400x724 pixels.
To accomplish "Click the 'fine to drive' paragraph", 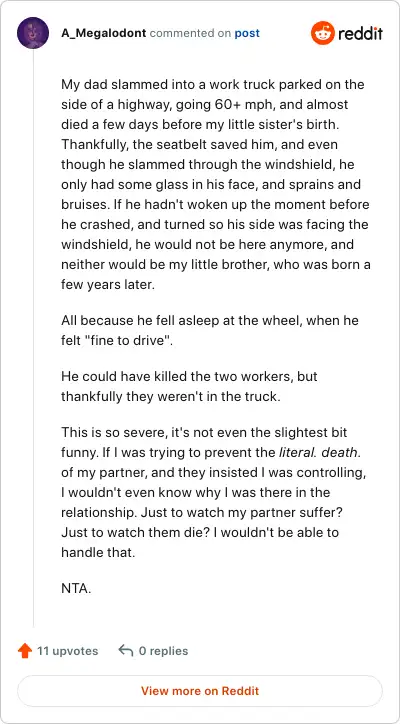I will (x=210, y=330).
